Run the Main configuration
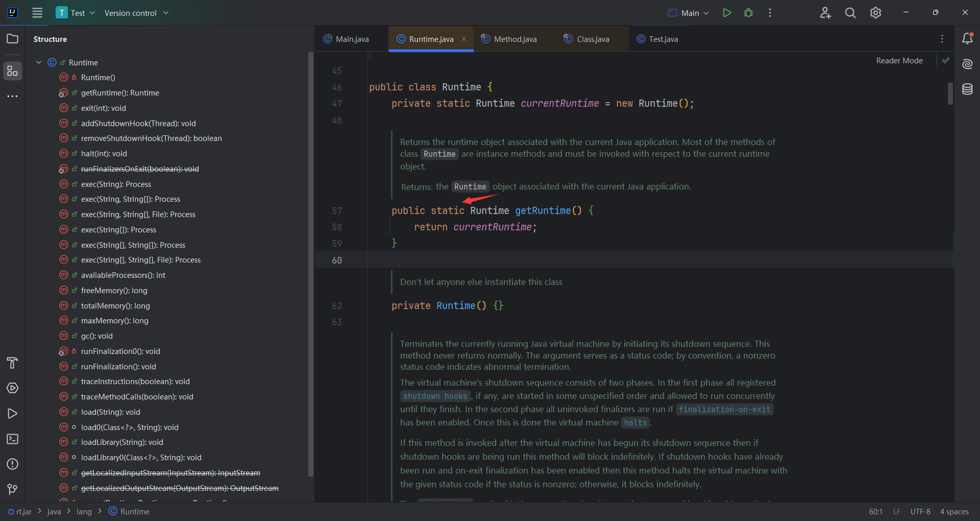The width and height of the screenshot is (980, 521). click(x=727, y=13)
